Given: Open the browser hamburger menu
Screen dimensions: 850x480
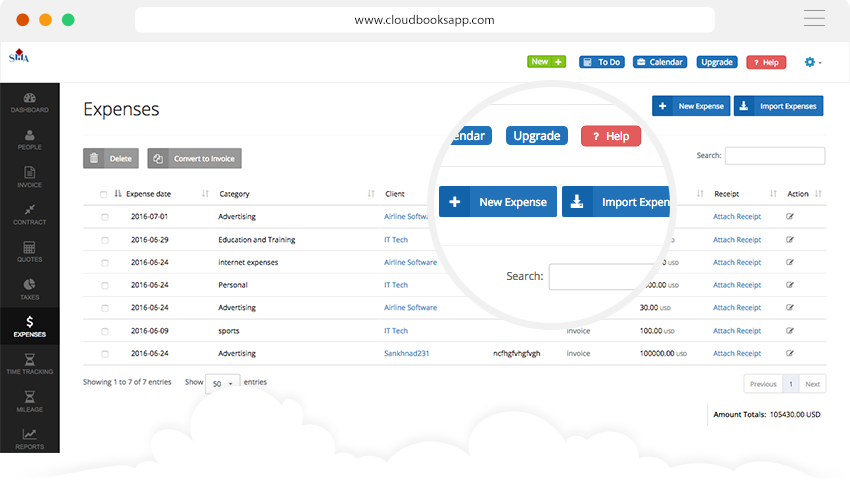Looking at the screenshot, I should [814, 18].
